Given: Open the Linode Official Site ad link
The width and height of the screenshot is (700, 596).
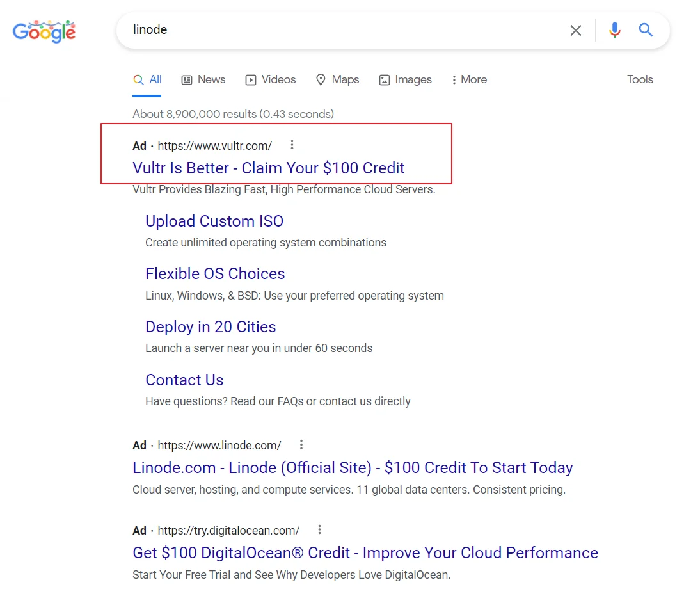Looking at the screenshot, I should [353, 467].
